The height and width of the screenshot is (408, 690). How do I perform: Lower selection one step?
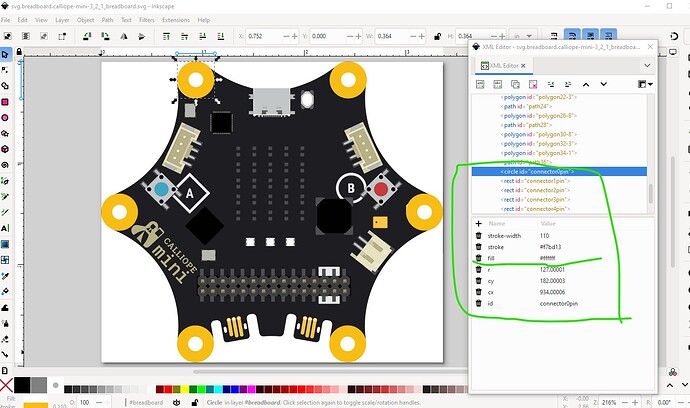203,36
